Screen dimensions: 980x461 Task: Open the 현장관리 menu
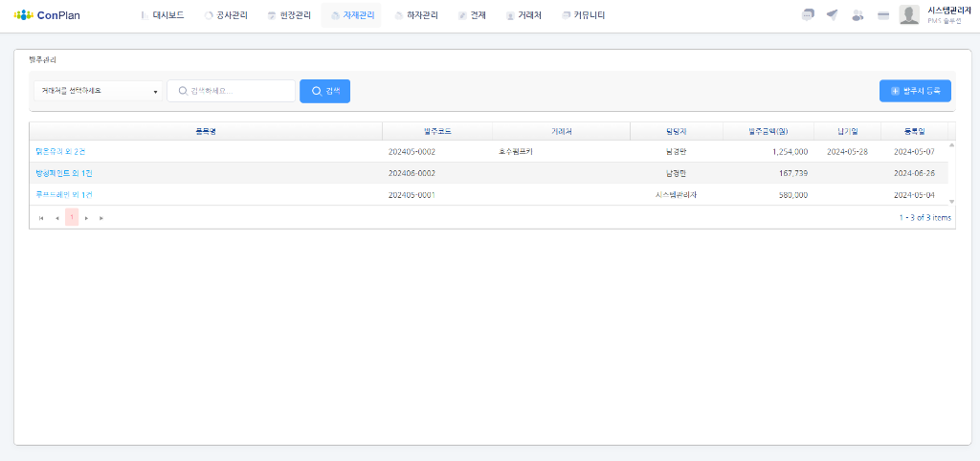[x=289, y=15]
